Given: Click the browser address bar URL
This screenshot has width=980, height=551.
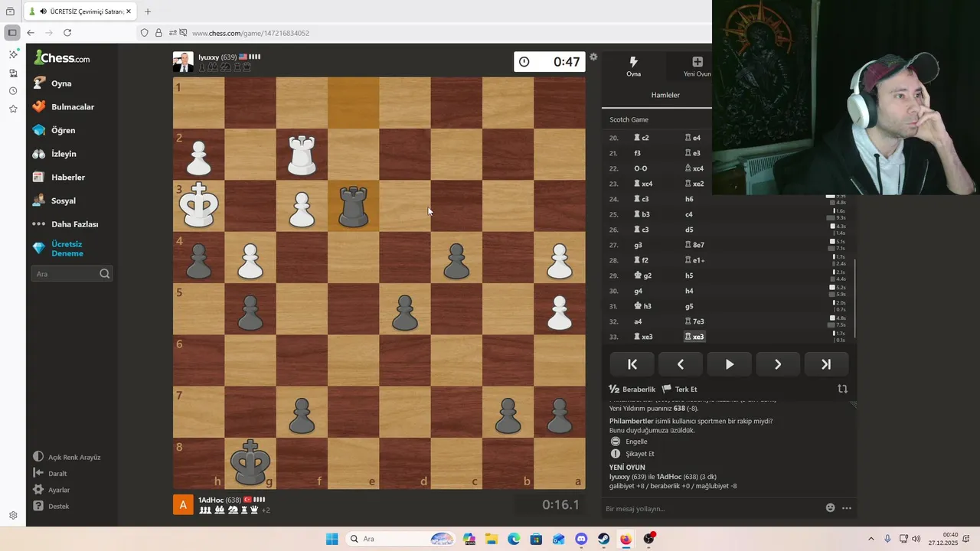Looking at the screenshot, I should tap(250, 33).
